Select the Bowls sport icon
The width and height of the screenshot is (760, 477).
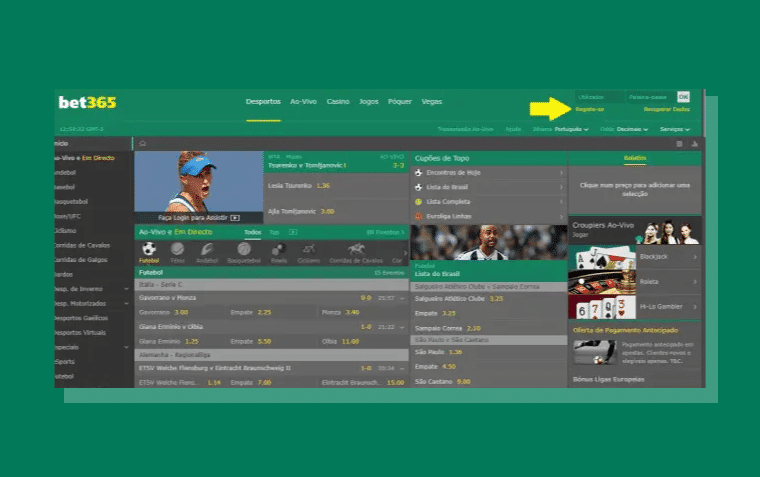click(279, 249)
